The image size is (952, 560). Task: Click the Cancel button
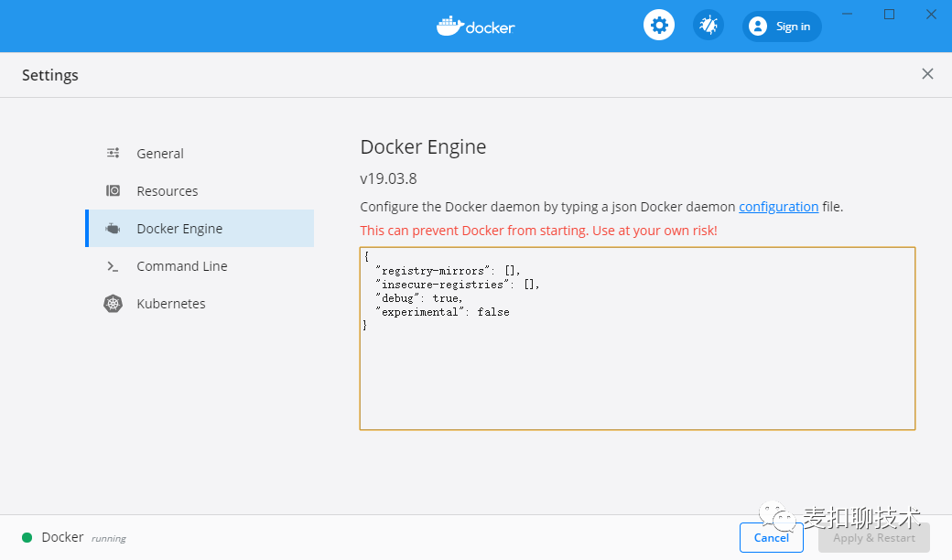click(771, 538)
